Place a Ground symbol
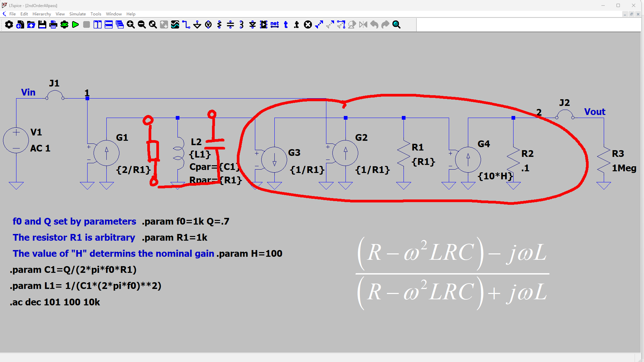 click(x=197, y=24)
